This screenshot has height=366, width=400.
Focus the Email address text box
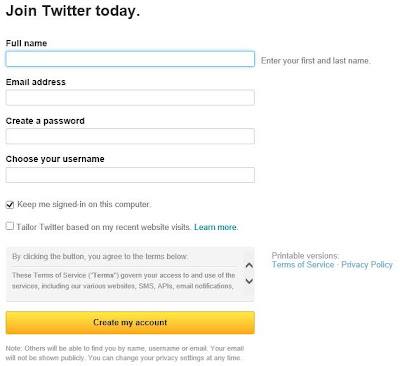tap(130, 98)
